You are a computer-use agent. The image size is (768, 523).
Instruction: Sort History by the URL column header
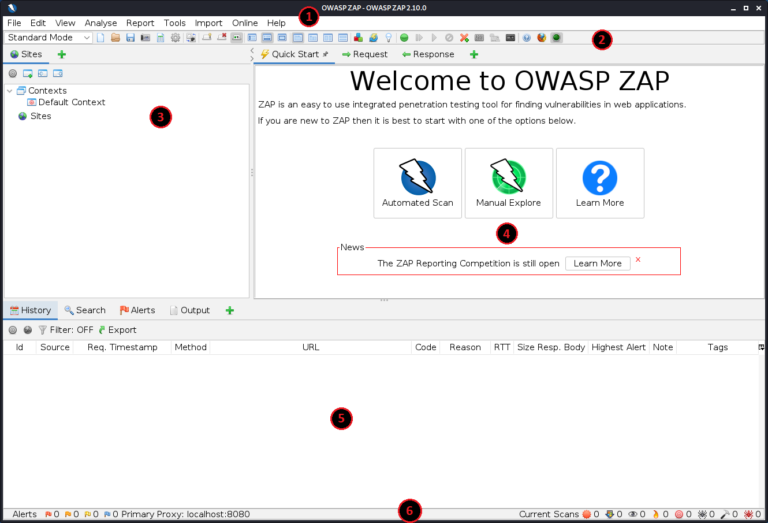click(311, 347)
